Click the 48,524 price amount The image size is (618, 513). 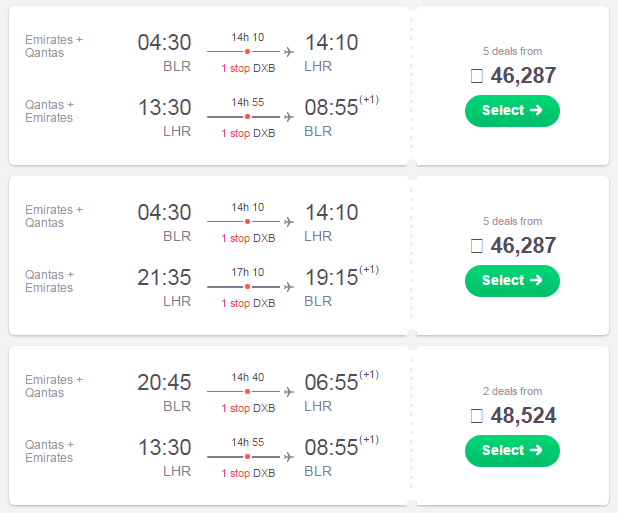tap(523, 416)
